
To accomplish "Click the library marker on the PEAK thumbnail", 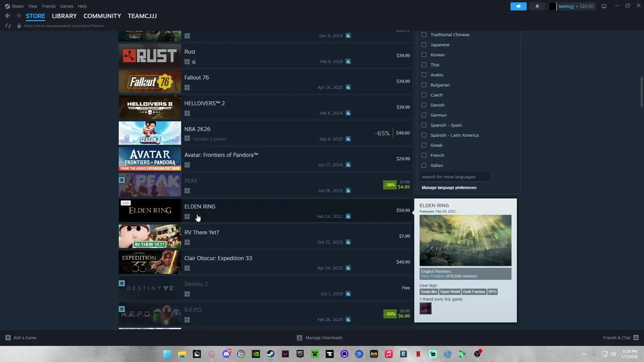I will tap(122, 179).
